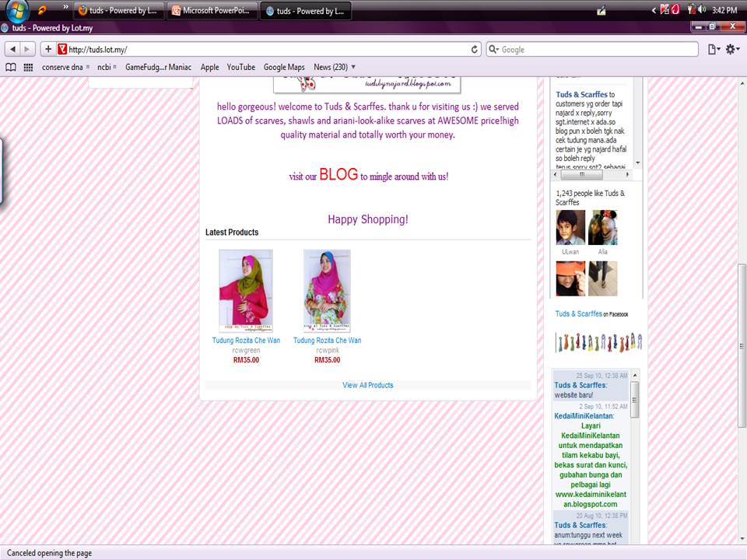
Task: Open ncbi bookmark
Action: (x=103, y=67)
